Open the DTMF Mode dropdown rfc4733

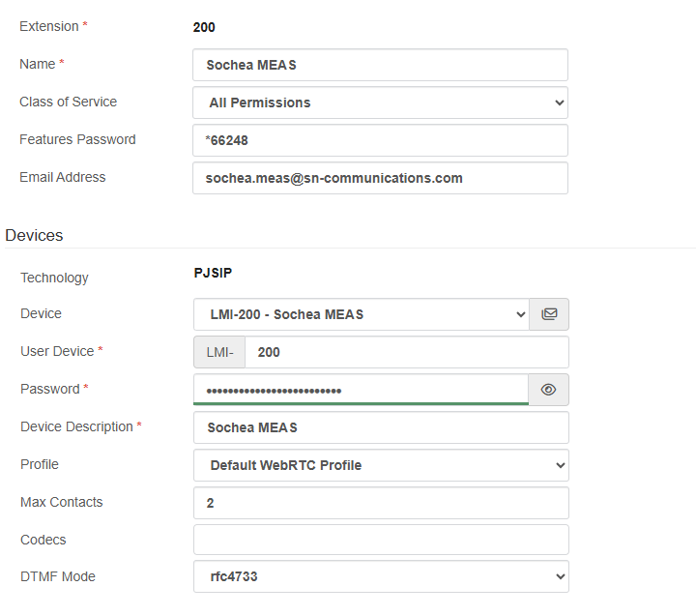click(381, 576)
